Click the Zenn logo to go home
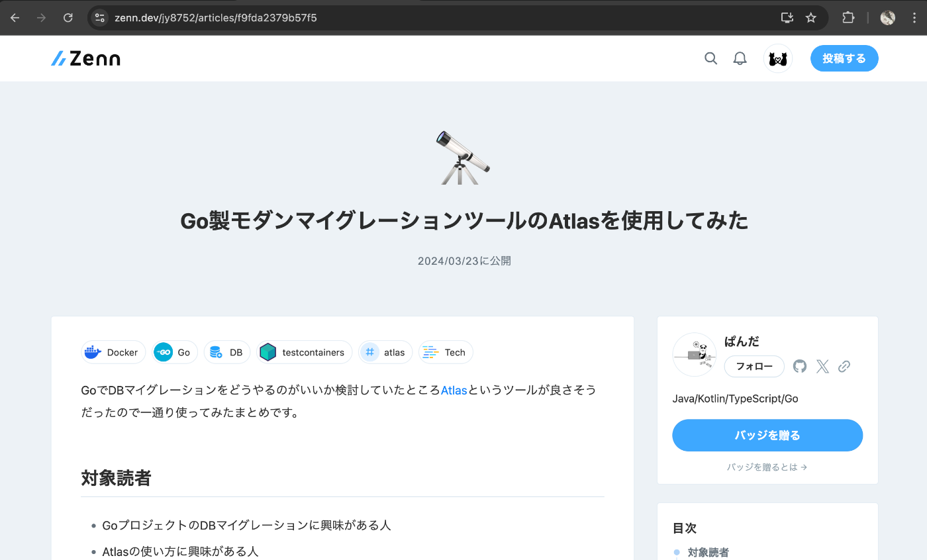Viewport: 927px width, 560px height. tap(85, 58)
